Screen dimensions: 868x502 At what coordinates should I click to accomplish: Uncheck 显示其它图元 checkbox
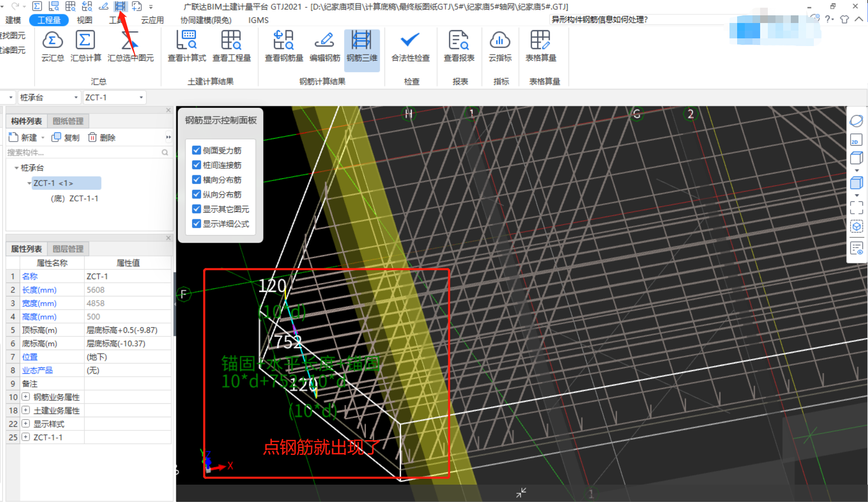coord(196,209)
